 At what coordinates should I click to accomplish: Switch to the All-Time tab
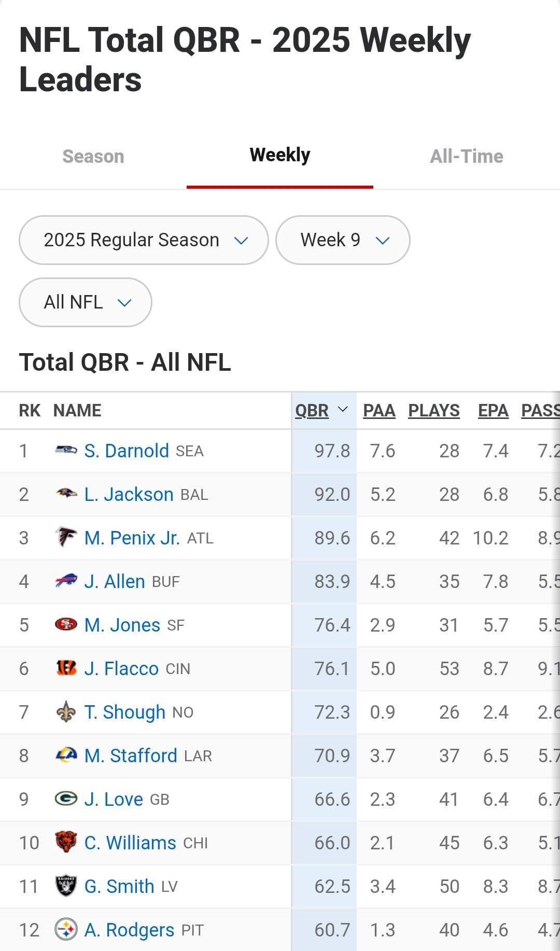[467, 156]
